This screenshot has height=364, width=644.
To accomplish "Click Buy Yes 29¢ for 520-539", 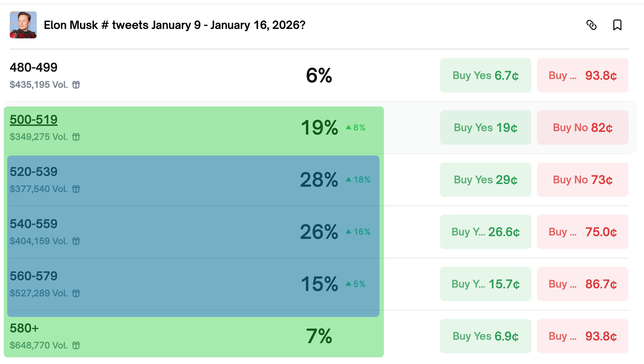I will 485,180.
